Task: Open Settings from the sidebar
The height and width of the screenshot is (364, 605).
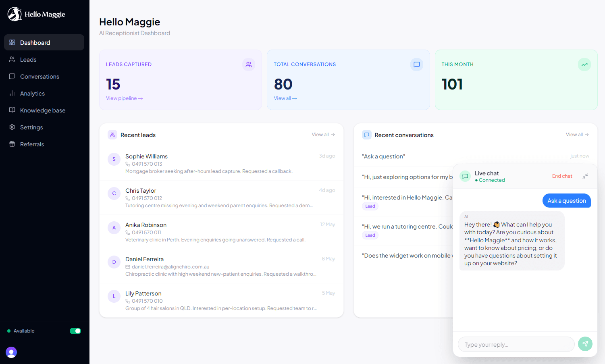Action: pyautogui.click(x=44, y=127)
